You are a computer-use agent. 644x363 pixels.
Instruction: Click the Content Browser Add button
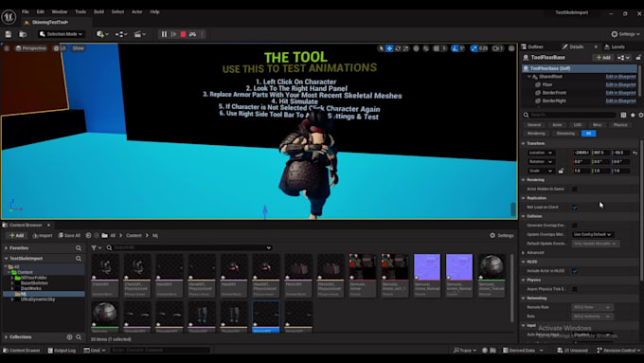pyautogui.click(x=16, y=236)
